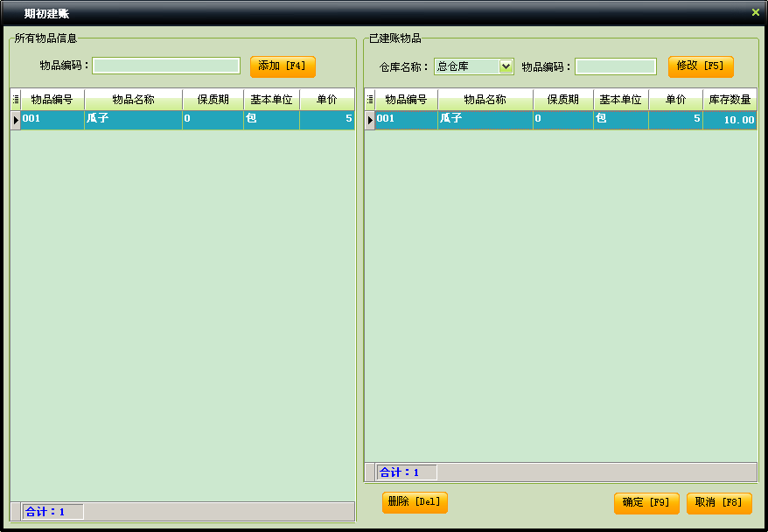Select 包 cell in right table
Viewport: 768px width, 532px height.
(x=621, y=120)
